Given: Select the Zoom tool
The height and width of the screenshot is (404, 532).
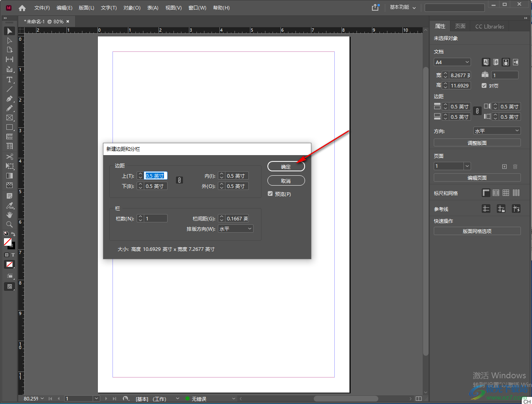Looking at the screenshot, I should (x=10, y=224).
